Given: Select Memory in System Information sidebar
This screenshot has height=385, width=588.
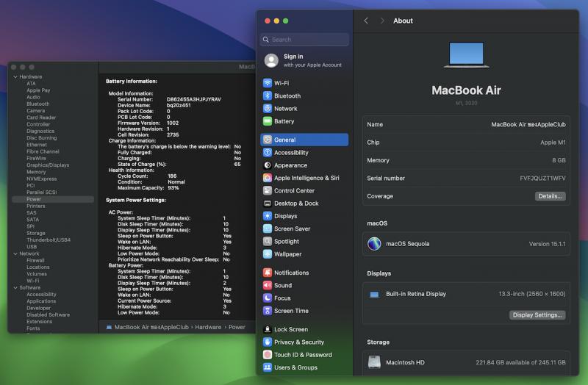Looking at the screenshot, I should (x=36, y=172).
